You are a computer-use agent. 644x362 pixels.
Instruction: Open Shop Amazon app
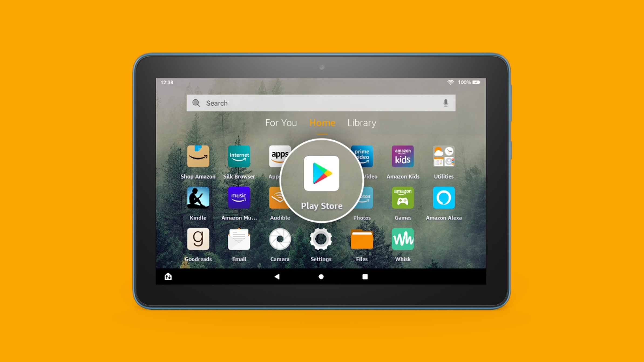198,161
